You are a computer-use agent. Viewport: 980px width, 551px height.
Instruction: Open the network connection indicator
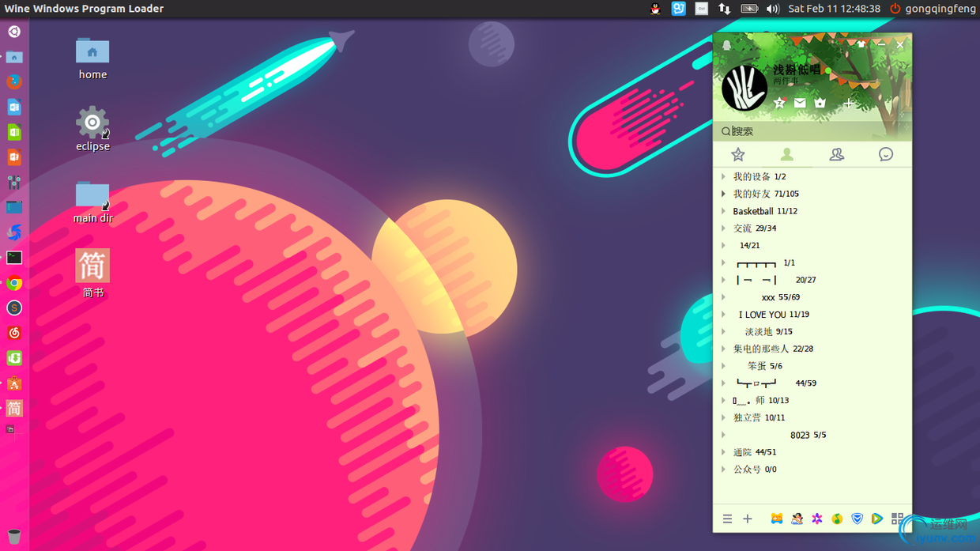point(725,9)
